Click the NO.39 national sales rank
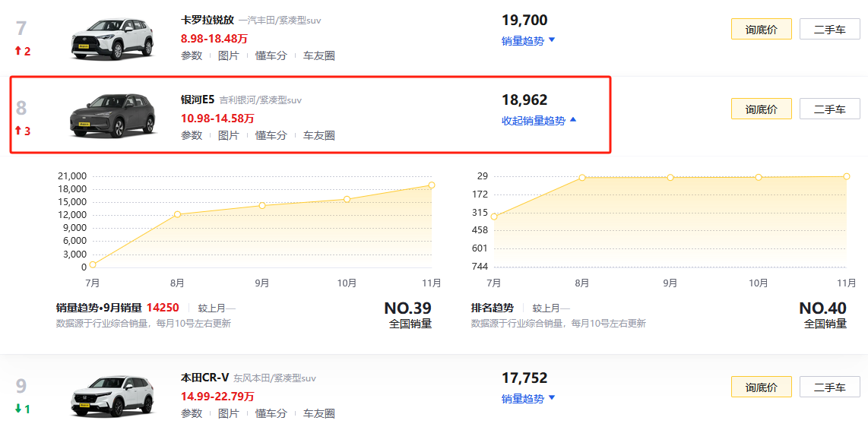Screen dimensions: 868x430 407,308
